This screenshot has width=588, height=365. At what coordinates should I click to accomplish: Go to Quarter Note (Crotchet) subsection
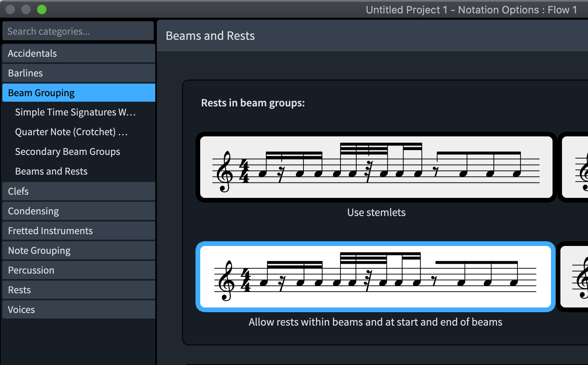tap(71, 132)
